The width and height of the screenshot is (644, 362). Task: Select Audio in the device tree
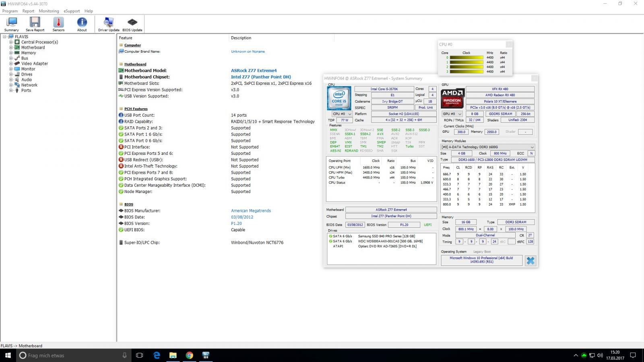click(x=27, y=80)
